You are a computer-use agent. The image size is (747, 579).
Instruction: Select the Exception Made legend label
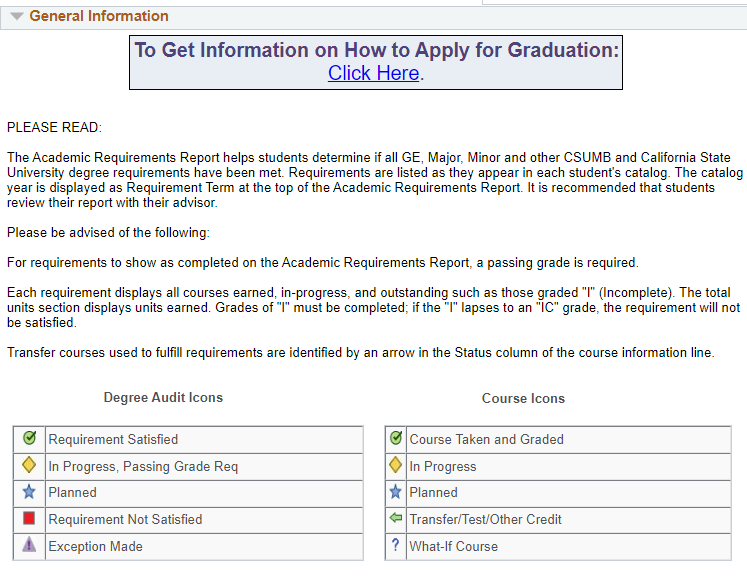(x=95, y=546)
